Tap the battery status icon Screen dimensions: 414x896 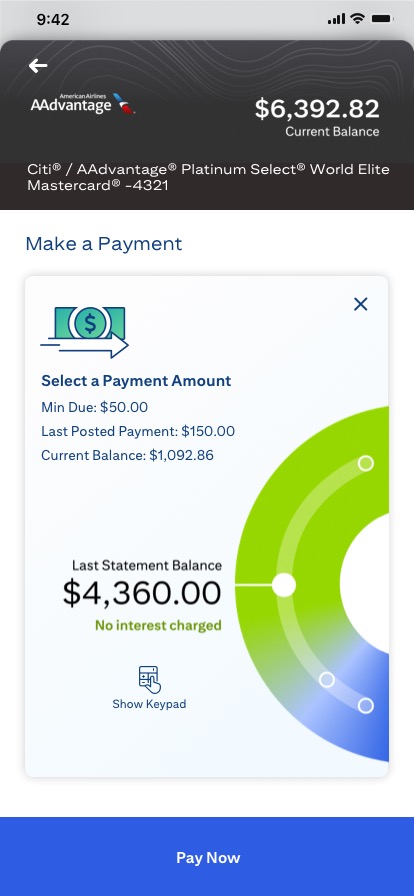381,19
